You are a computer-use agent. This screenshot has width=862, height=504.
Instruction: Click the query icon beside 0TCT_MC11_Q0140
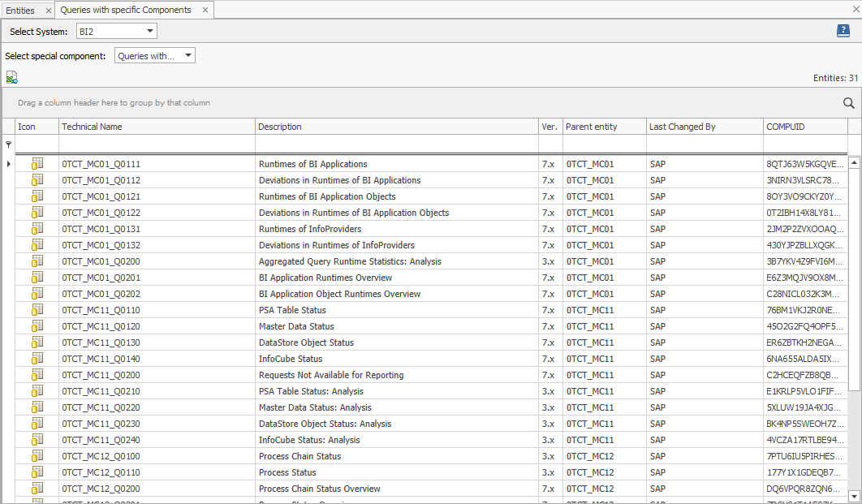coord(36,358)
